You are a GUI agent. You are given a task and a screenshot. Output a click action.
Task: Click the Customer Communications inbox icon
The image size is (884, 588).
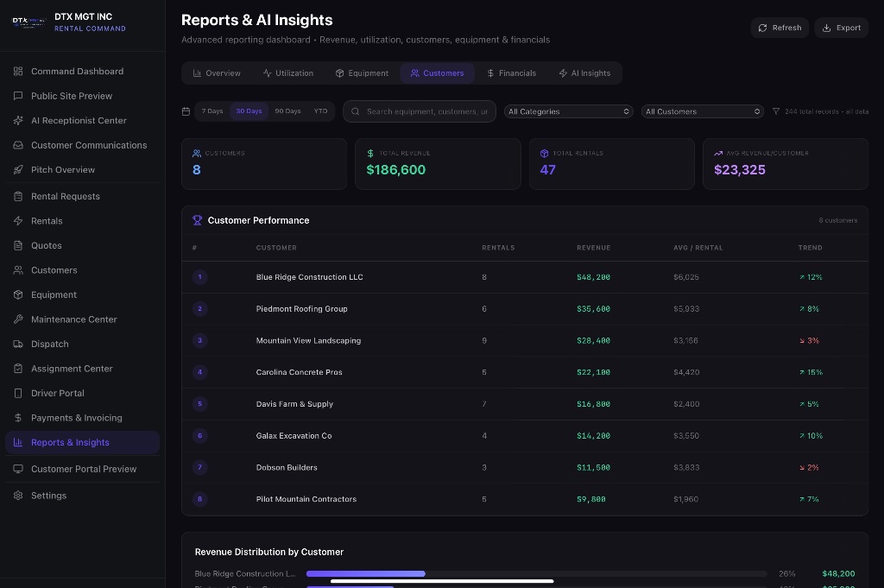(18, 145)
